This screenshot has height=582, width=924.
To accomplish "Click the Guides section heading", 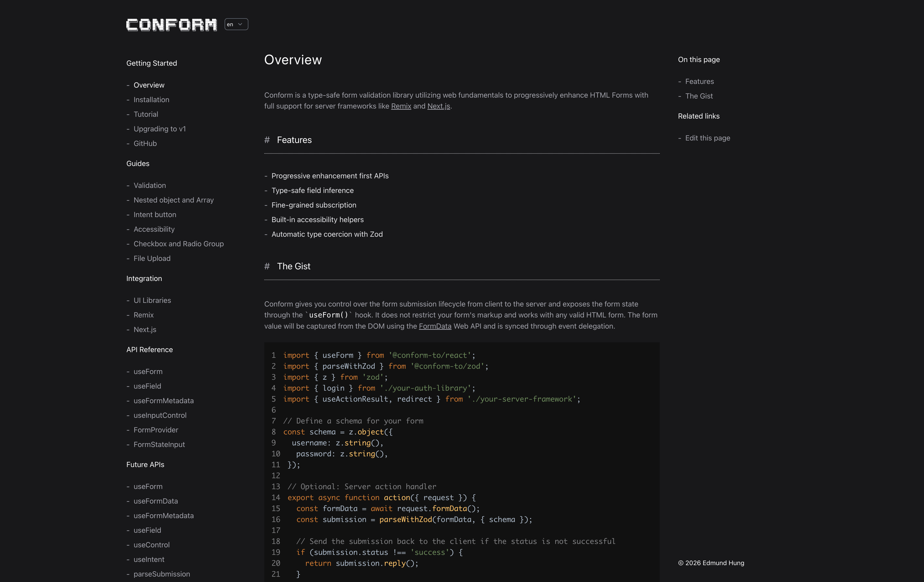I will coord(138,164).
